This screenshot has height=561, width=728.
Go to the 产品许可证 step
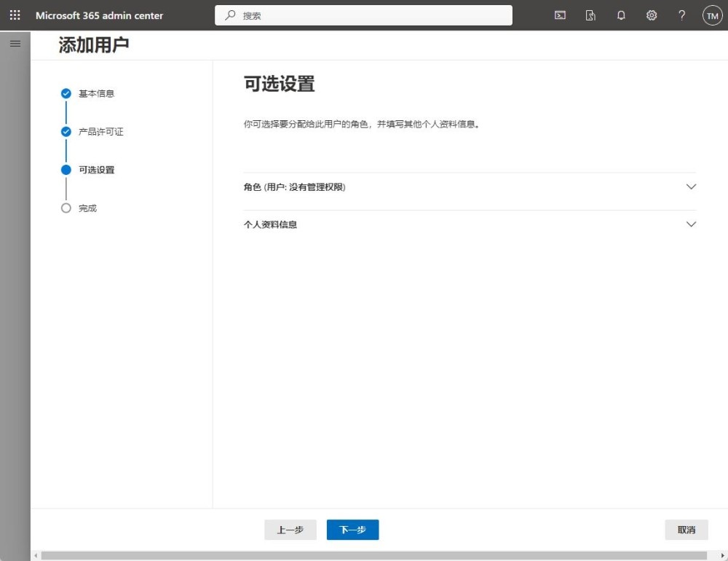click(x=100, y=132)
